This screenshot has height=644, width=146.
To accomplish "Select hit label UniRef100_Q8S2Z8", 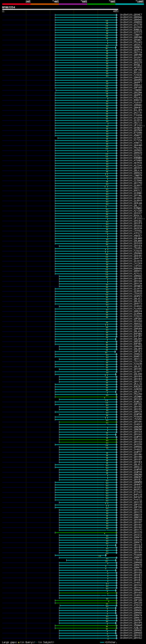I will click(x=131, y=533).
